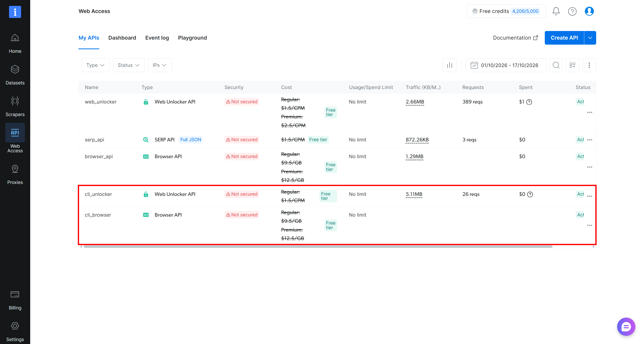644x344 pixels.
Task: Click the 872.26KB traffic value
Action: pyautogui.click(x=417, y=140)
